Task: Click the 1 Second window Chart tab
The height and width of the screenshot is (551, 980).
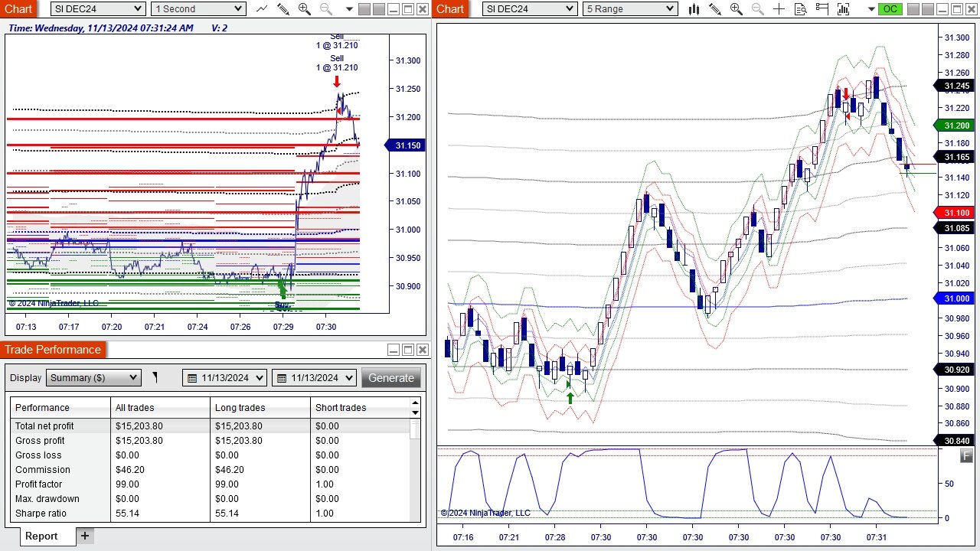Action: tap(18, 8)
